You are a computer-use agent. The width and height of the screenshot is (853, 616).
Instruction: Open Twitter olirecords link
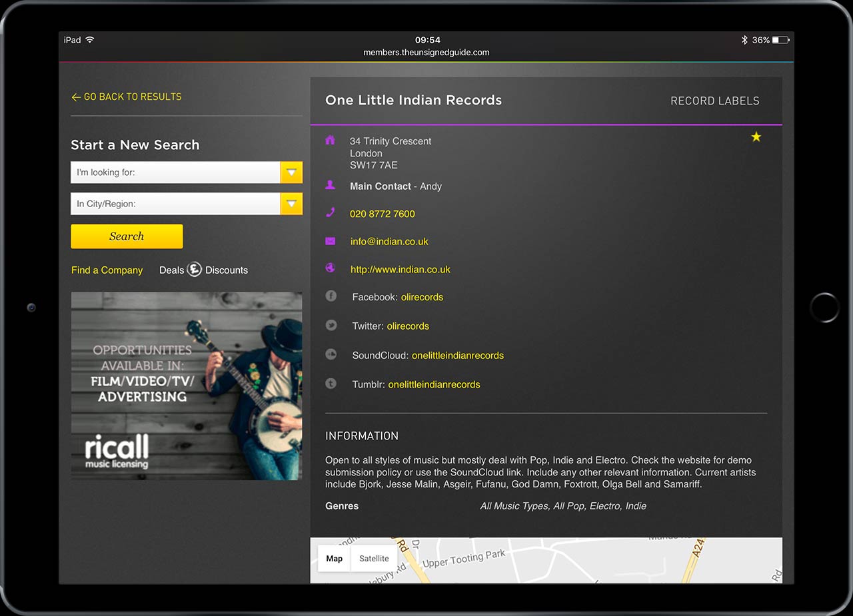(408, 326)
